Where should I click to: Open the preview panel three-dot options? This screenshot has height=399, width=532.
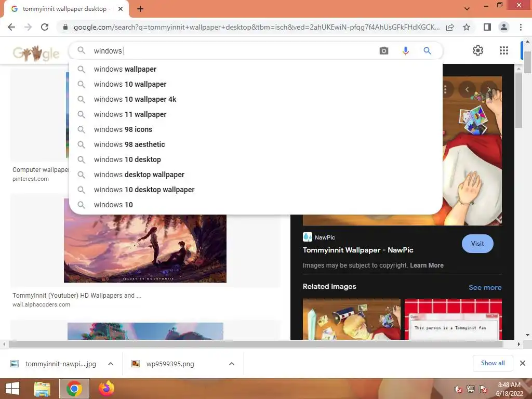pyautogui.click(x=445, y=89)
